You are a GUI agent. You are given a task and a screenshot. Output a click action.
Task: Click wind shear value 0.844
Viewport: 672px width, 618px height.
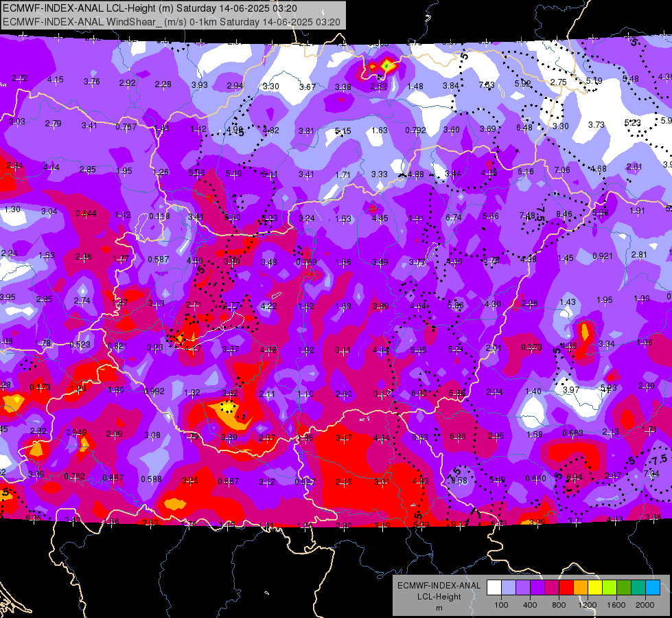click(x=86, y=214)
